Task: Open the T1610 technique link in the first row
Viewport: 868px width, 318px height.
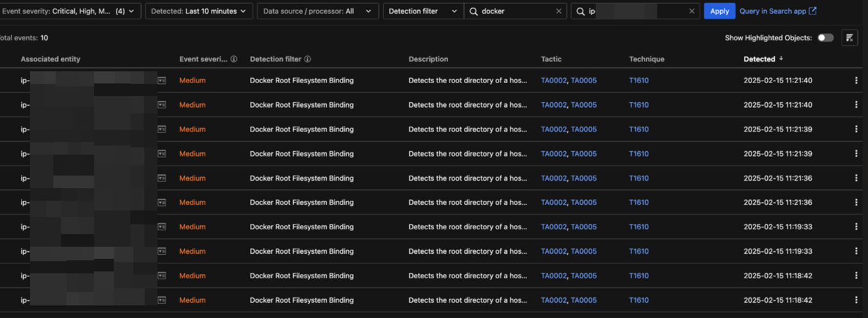Action: point(638,81)
